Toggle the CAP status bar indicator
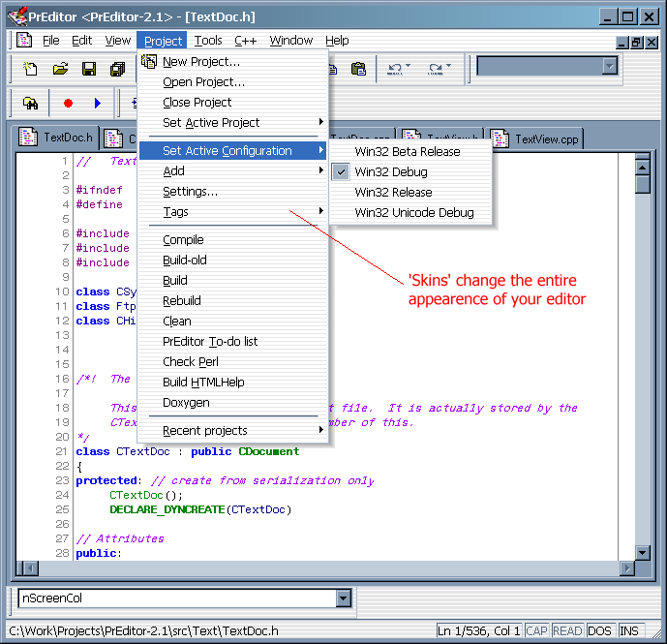 click(x=537, y=630)
